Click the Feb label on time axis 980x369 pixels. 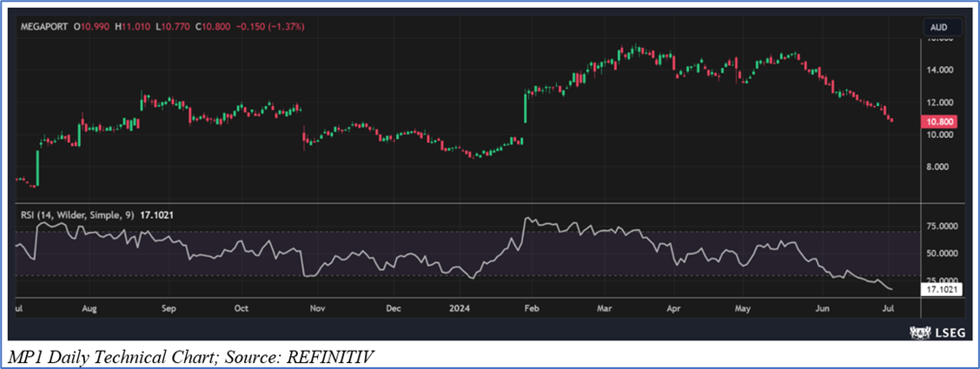click(532, 308)
